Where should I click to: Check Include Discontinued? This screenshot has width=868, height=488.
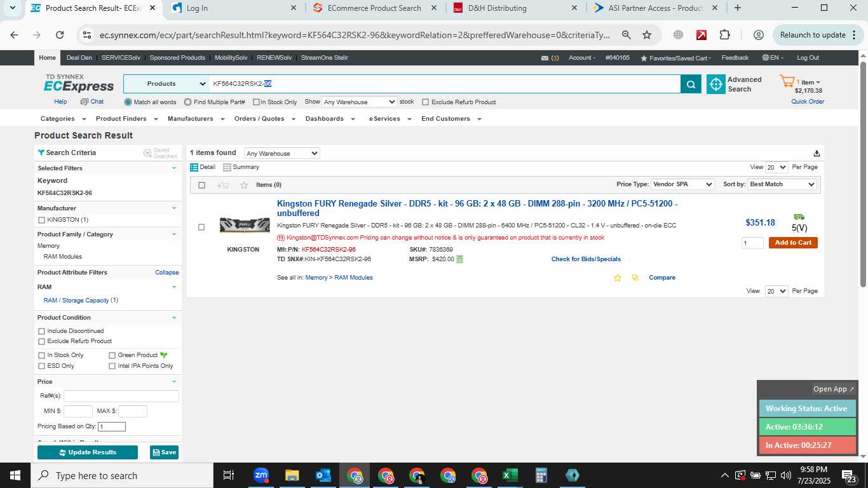point(42,331)
